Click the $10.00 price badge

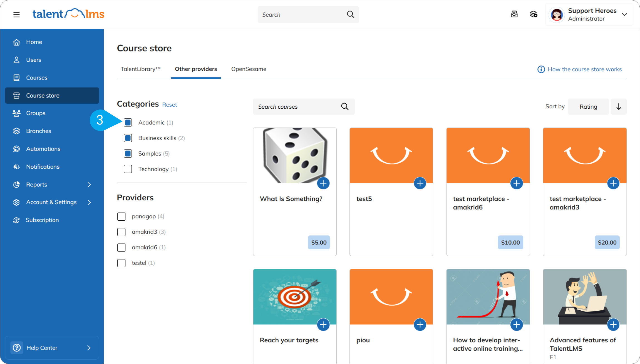pyautogui.click(x=510, y=242)
